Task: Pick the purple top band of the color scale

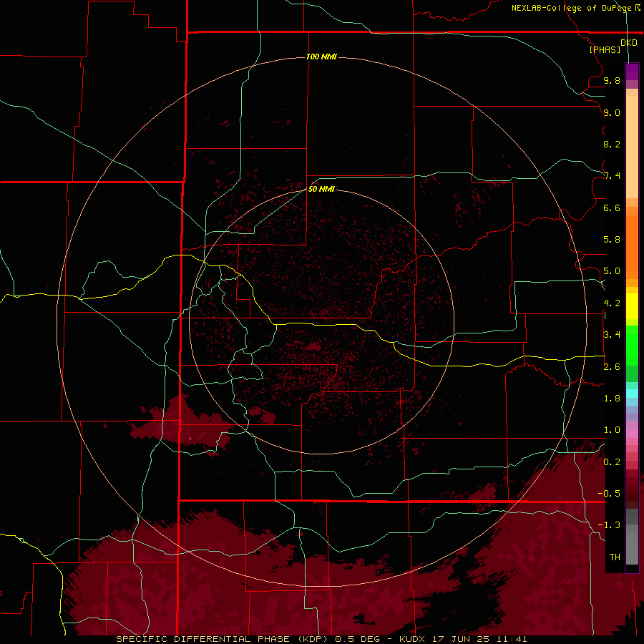Action: coord(632,72)
